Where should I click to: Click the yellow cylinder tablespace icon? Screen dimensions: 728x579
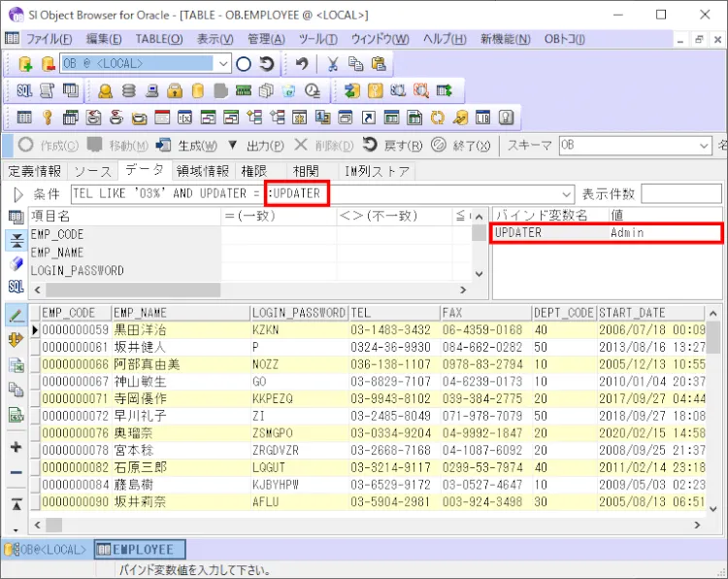198,90
